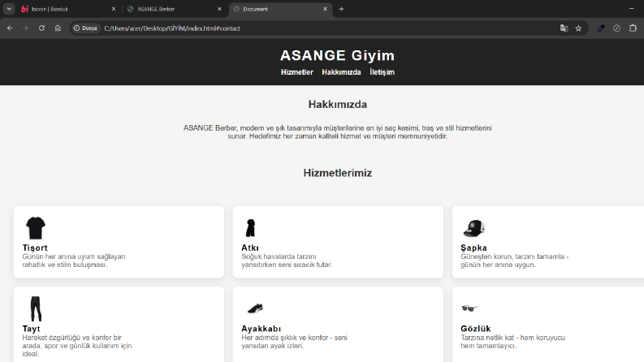The height and width of the screenshot is (362, 644).
Task: Close the 'bi coin | Bionluk' tab
Action: tap(114, 9)
